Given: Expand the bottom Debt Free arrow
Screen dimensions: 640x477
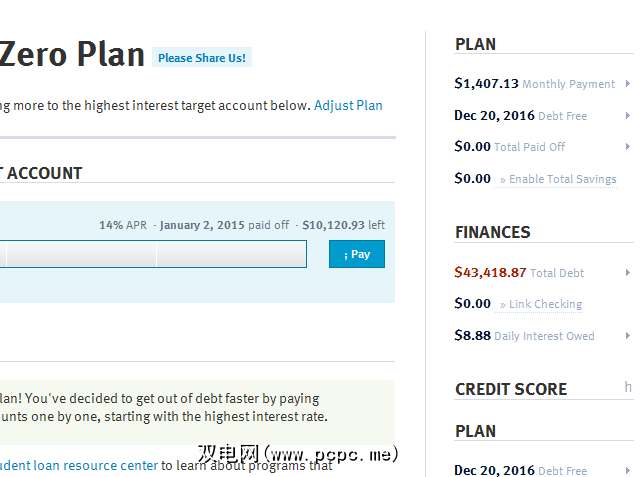Looking at the screenshot, I should [627, 471].
